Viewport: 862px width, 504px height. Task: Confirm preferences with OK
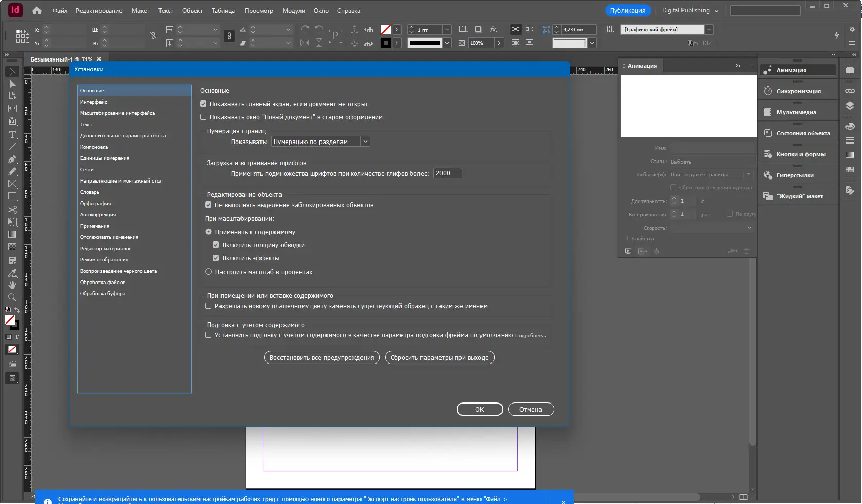coord(479,409)
